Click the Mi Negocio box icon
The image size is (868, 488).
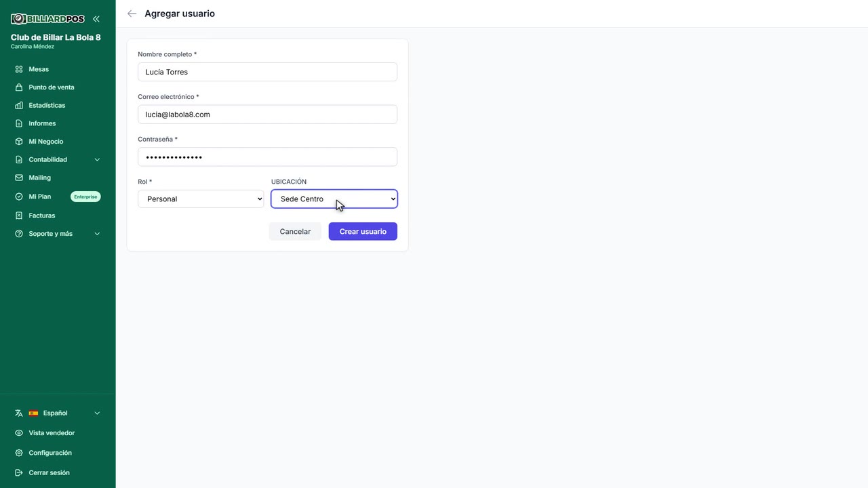click(19, 142)
